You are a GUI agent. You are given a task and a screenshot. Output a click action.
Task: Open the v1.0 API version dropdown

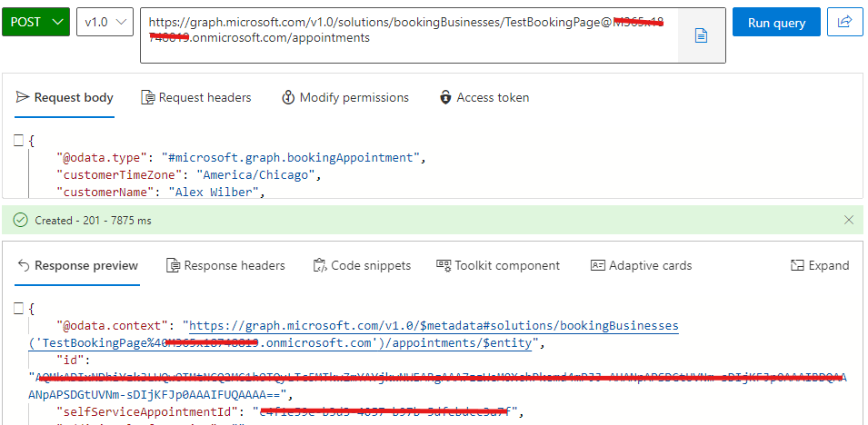coord(105,22)
